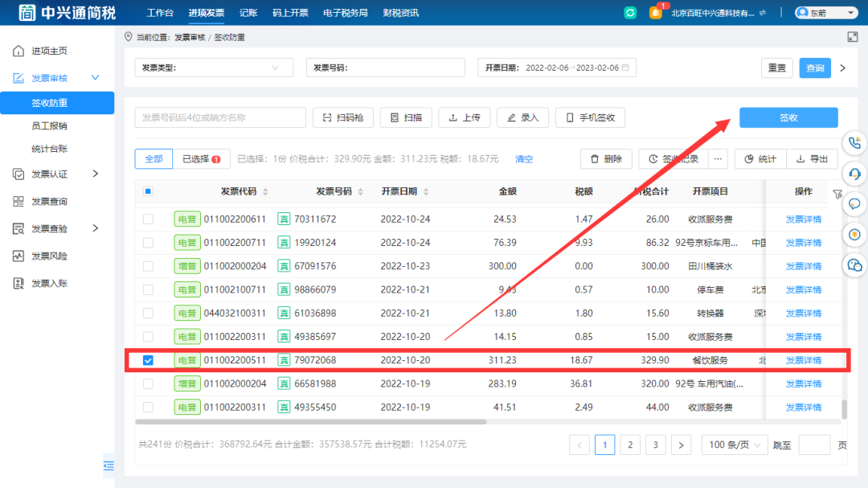The image size is (868, 488).
Task: Open the 记账 top menu
Action: (248, 13)
